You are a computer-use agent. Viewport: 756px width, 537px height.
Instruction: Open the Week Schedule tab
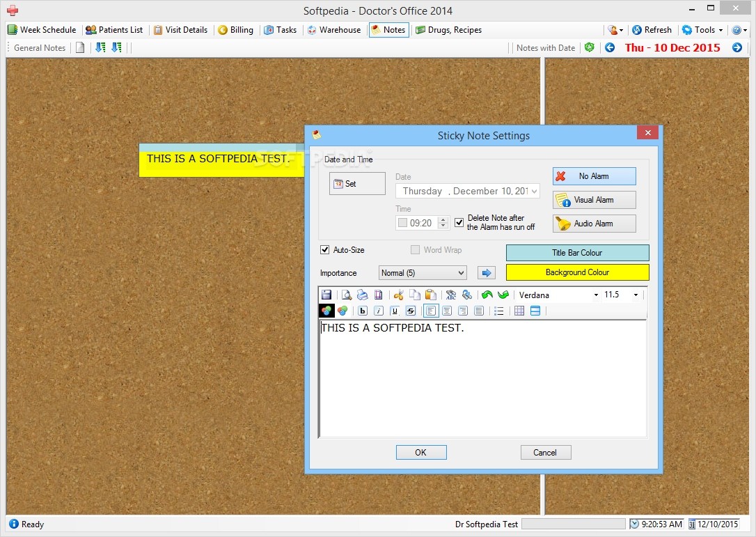pyautogui.click(x=42, y=30)
